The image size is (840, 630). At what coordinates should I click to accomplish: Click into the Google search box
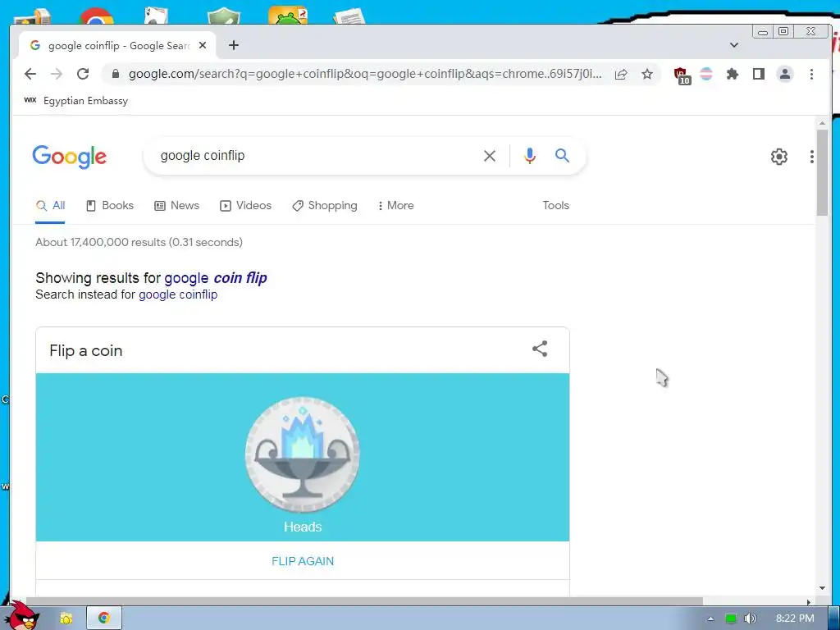coord(316,156)
